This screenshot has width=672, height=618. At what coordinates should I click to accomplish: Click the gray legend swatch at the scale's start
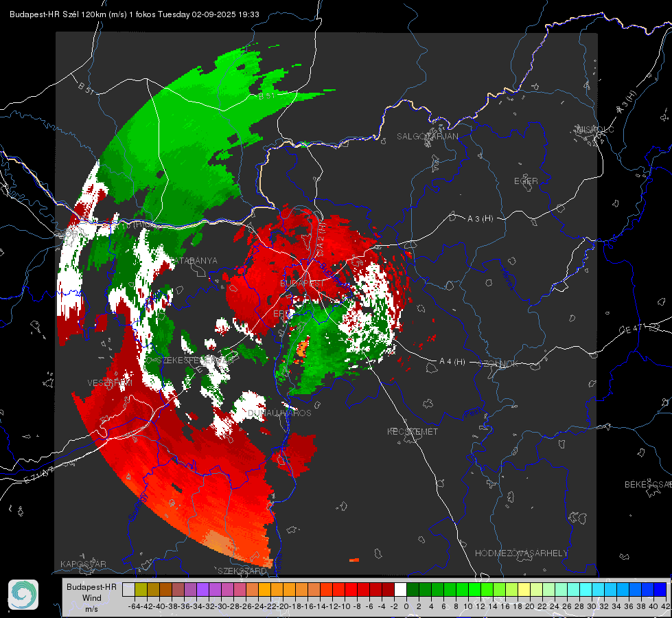tap(128, 590)
